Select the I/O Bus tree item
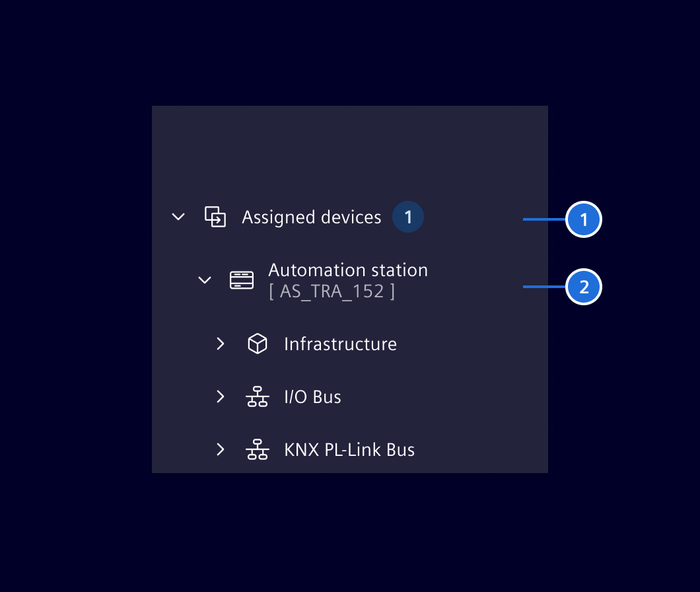This screenshot has height=592, width=700. click(x=312, y=396)
